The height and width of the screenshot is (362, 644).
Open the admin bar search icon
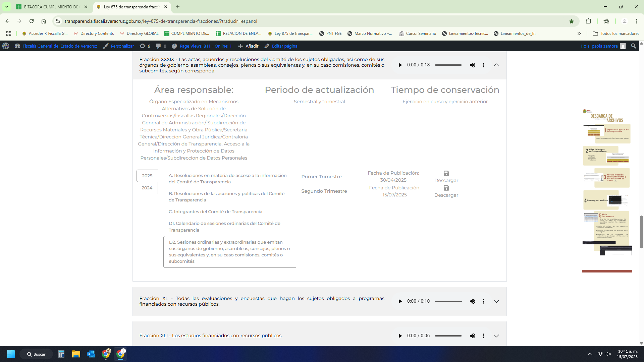coord(633,46)
